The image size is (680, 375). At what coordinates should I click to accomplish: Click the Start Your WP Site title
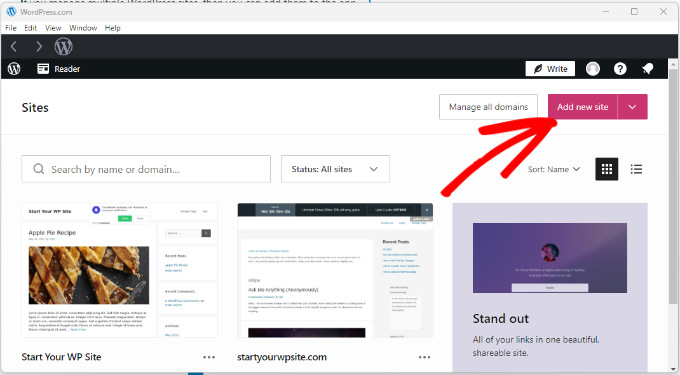tap(62, 357)
